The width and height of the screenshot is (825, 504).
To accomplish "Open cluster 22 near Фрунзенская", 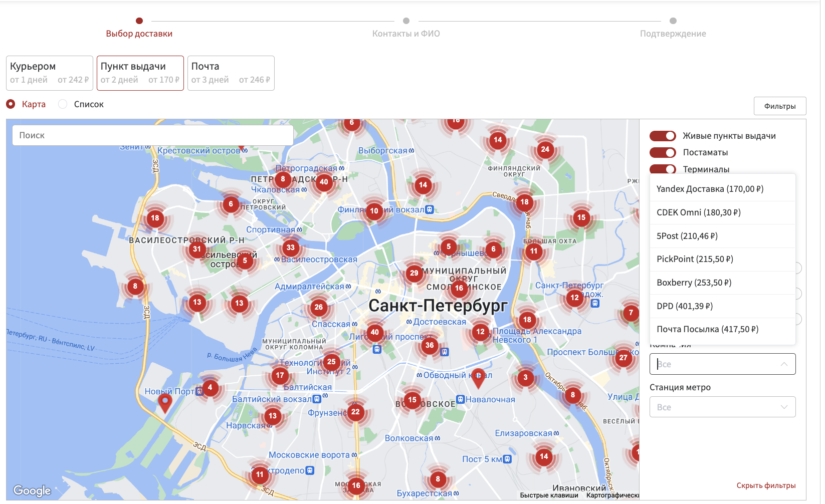I will (355, 412).
